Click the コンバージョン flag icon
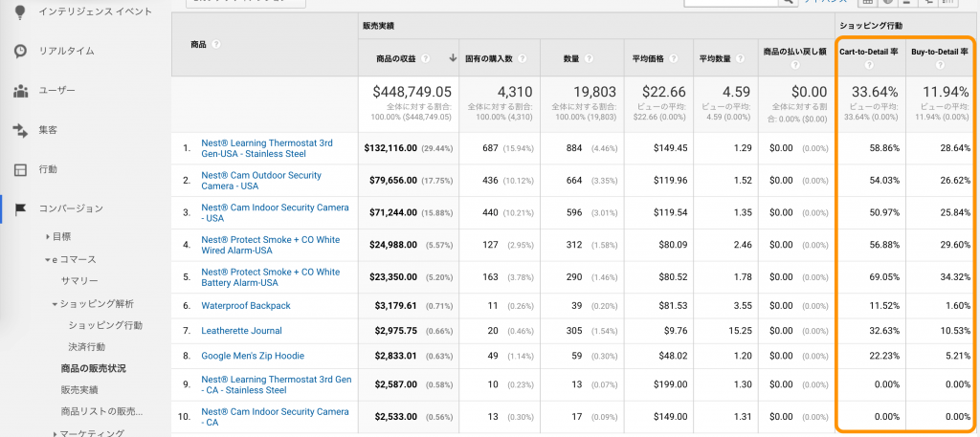The image size is (980, 437). [20, 208]
